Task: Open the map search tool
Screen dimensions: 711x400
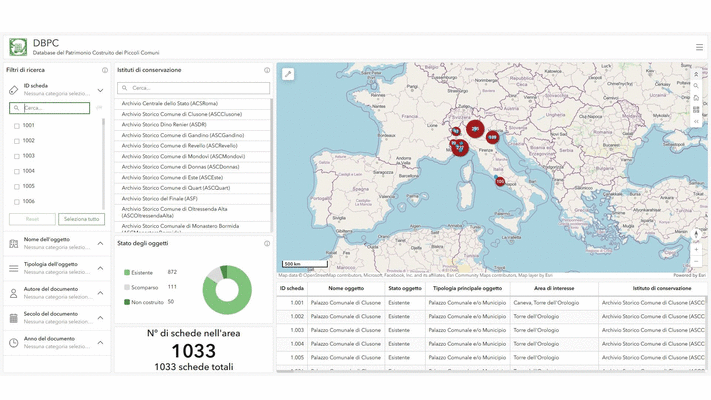Action: [696, 86]
